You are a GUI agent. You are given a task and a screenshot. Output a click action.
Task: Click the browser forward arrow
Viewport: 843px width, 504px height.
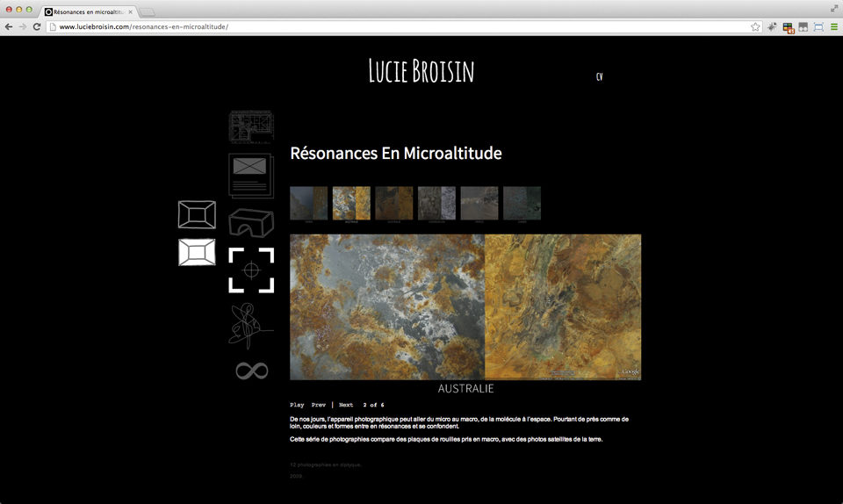pos(23,26)
